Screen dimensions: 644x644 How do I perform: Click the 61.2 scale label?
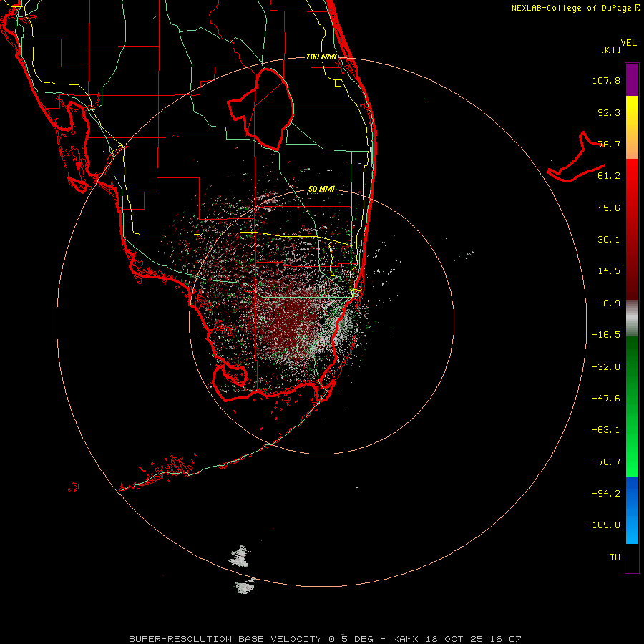[x=609, y=176]
